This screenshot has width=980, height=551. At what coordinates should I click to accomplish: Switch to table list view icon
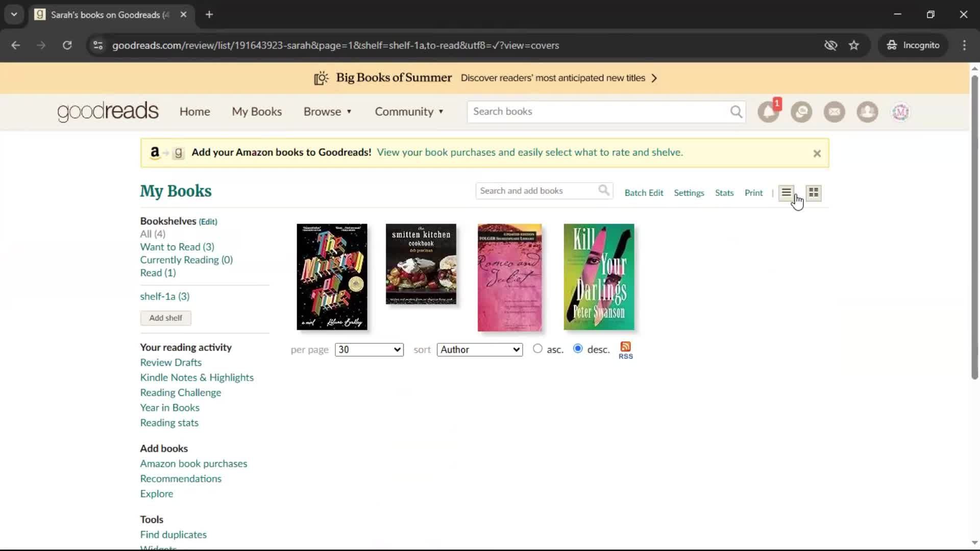[786, 193]
